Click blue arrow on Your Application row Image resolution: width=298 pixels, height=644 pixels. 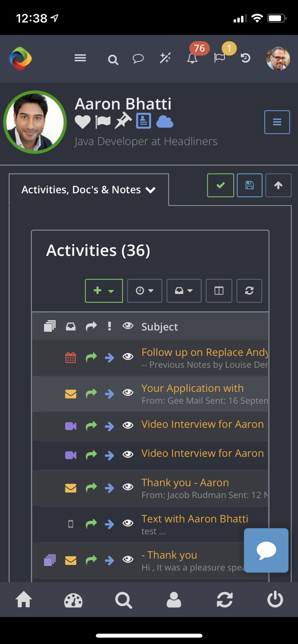coord(109,394)
